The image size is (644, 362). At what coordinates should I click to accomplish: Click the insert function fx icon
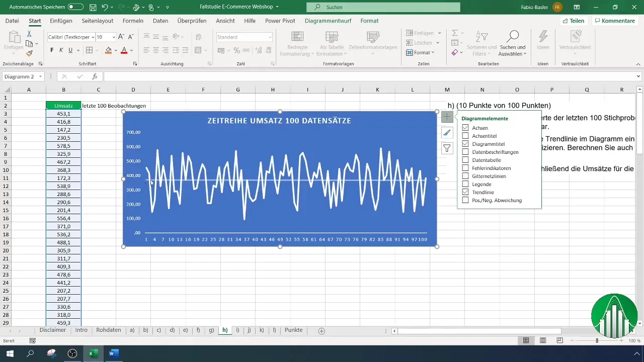(x=95, y=76)
